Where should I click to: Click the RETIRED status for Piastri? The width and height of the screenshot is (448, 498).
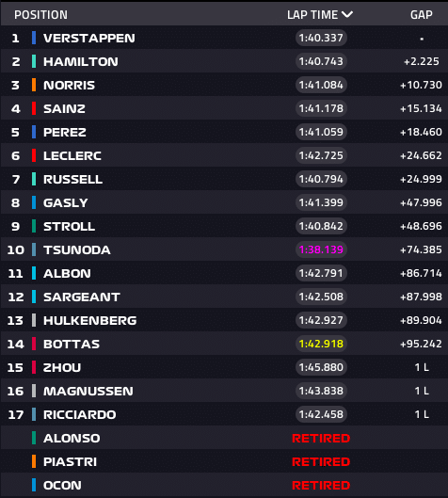click(321, 462)
